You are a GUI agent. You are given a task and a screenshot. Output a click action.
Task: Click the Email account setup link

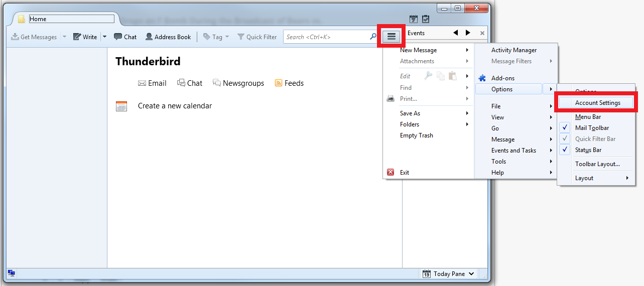tap(152, 83)
